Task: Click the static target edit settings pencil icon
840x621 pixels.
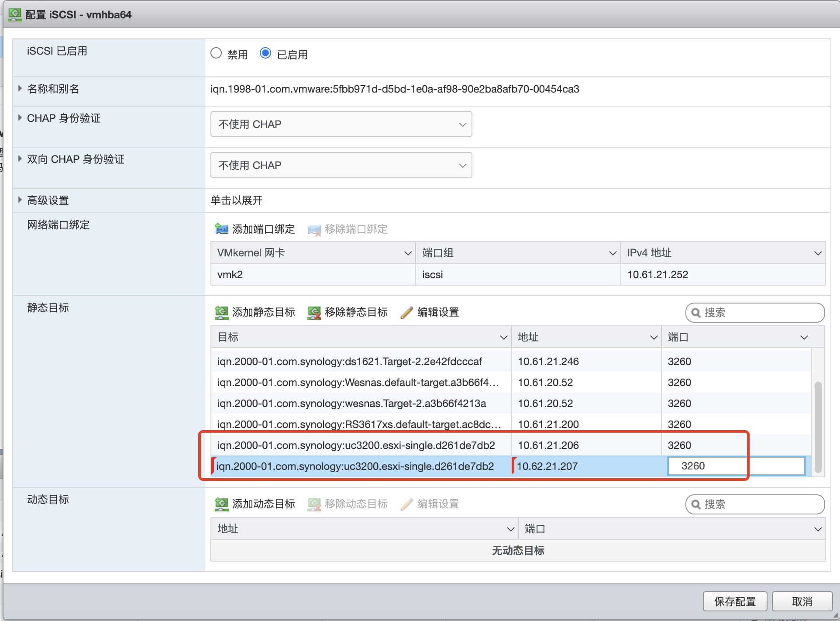Action: tap(406, 312)
